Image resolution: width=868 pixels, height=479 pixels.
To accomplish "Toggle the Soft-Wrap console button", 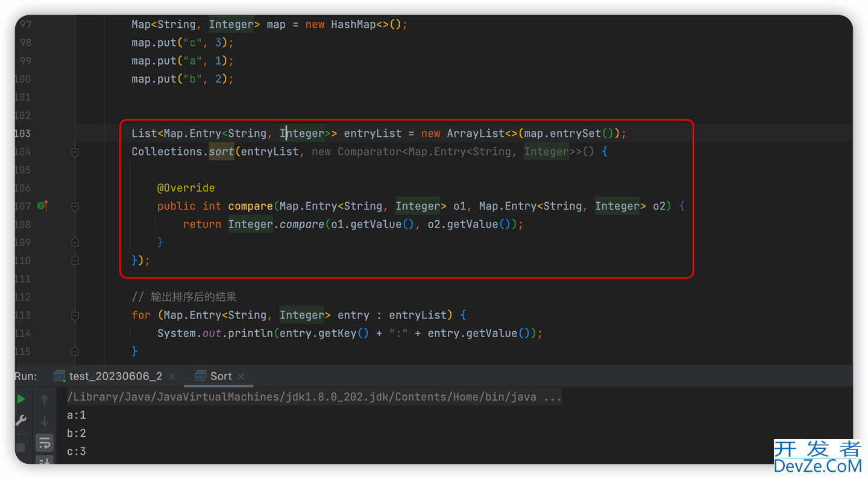I will coord(45,443).
